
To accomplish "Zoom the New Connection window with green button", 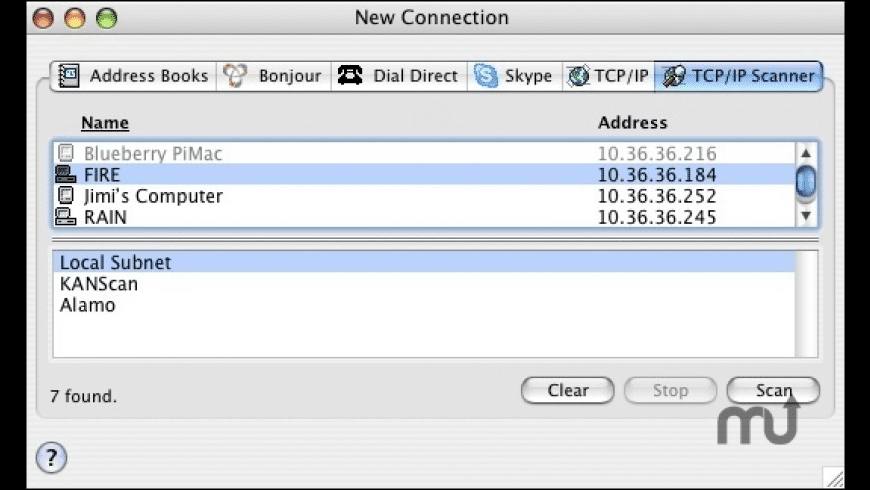I will pos(107,18).
